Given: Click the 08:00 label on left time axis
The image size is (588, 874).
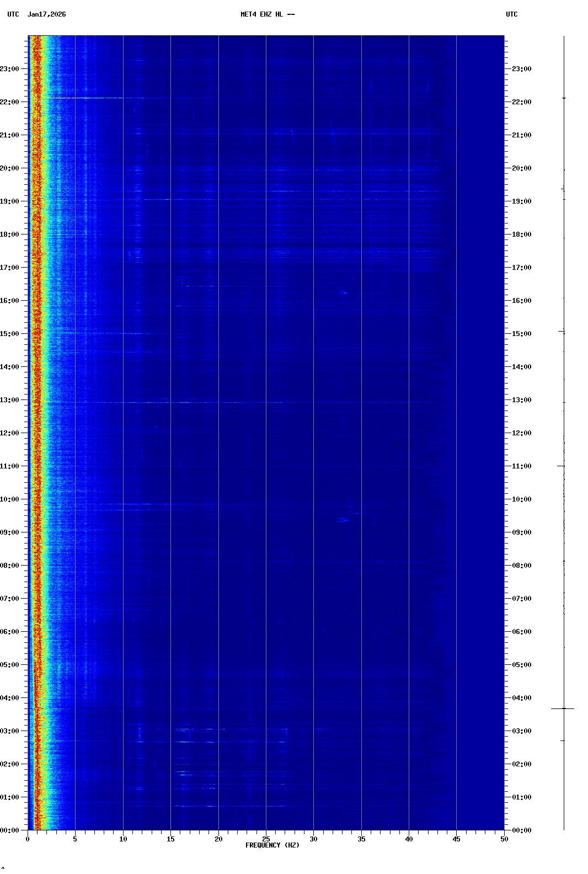Looking at the screenshot, I should (x=10, y=566).
